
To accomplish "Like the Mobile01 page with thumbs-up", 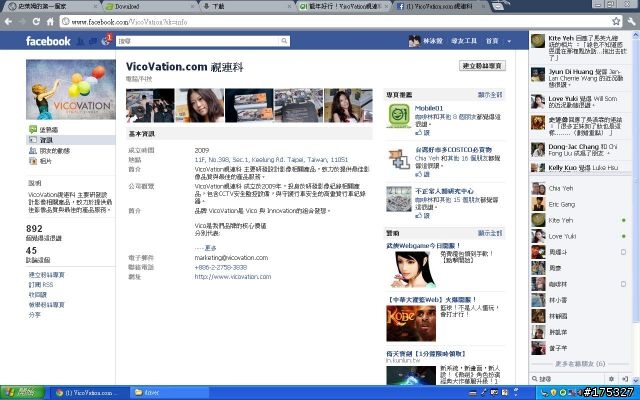I will coord(422,133).
